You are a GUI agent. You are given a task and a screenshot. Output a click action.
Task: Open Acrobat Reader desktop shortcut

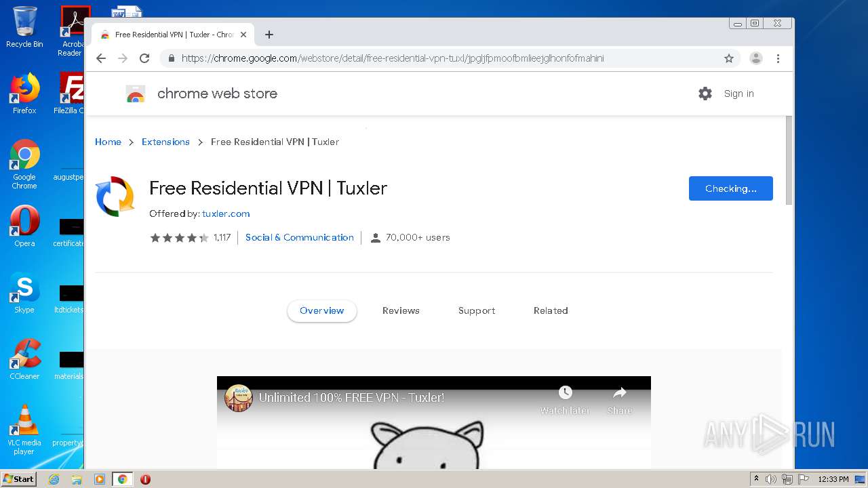click(71, 31)
